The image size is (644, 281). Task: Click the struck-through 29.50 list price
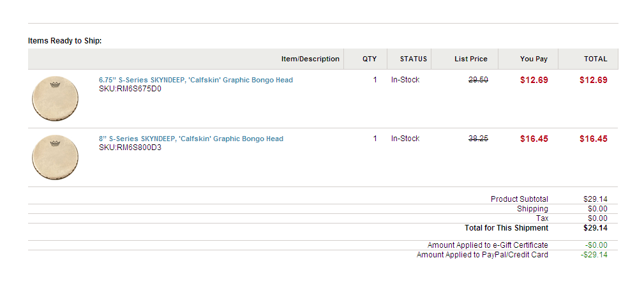tap(478, 80)
